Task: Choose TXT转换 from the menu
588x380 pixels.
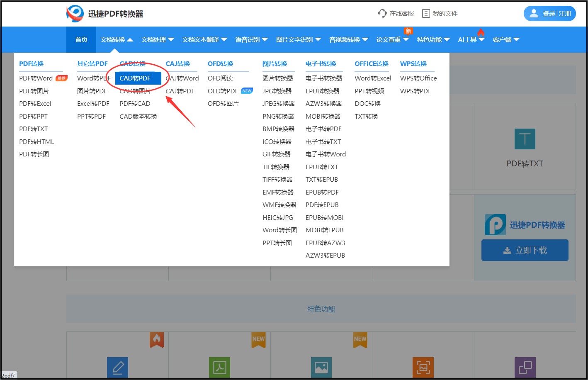Action: point(367,116)
